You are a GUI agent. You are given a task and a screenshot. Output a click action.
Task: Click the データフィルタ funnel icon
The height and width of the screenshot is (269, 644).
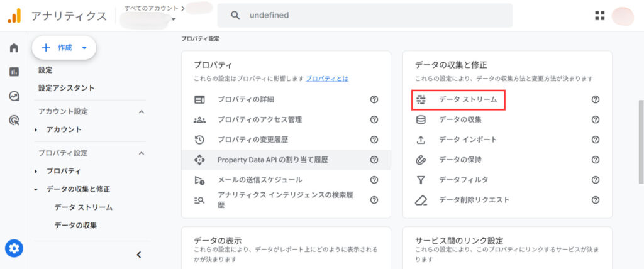pos(421,180)
